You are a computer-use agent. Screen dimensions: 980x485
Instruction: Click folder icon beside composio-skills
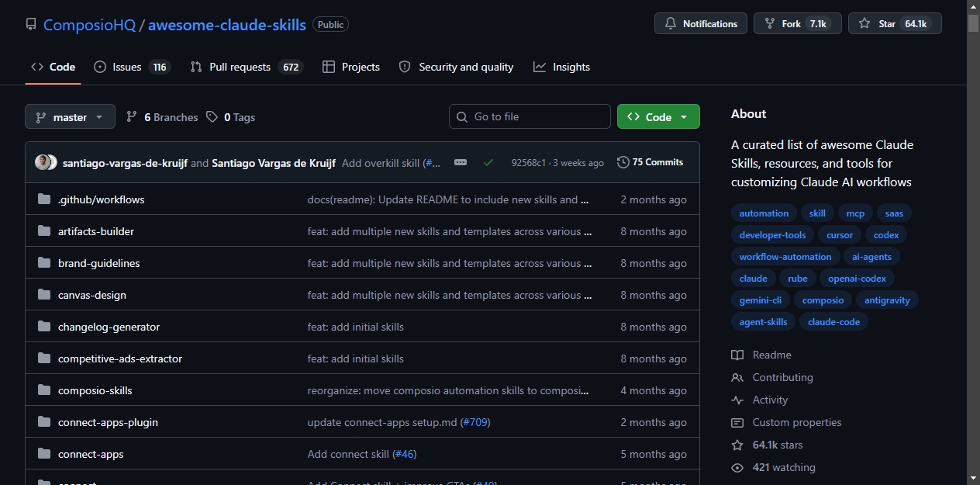point(44,390)
